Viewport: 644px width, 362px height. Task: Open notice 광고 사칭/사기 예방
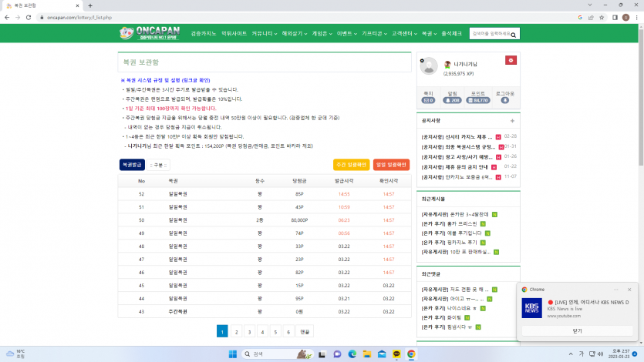(457, 157)
